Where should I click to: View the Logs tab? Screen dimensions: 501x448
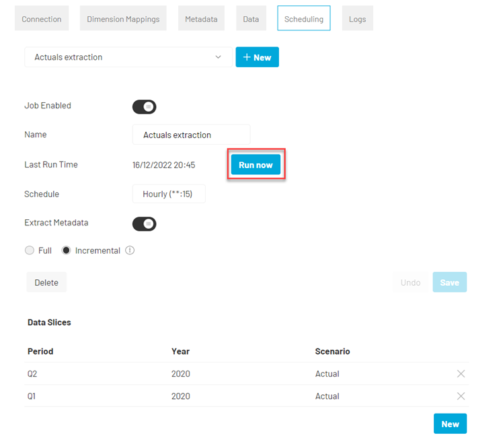(358, 18)
